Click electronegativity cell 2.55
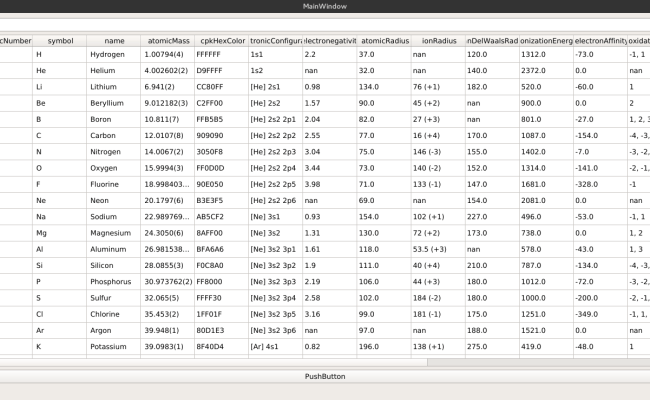 point(330,136)
